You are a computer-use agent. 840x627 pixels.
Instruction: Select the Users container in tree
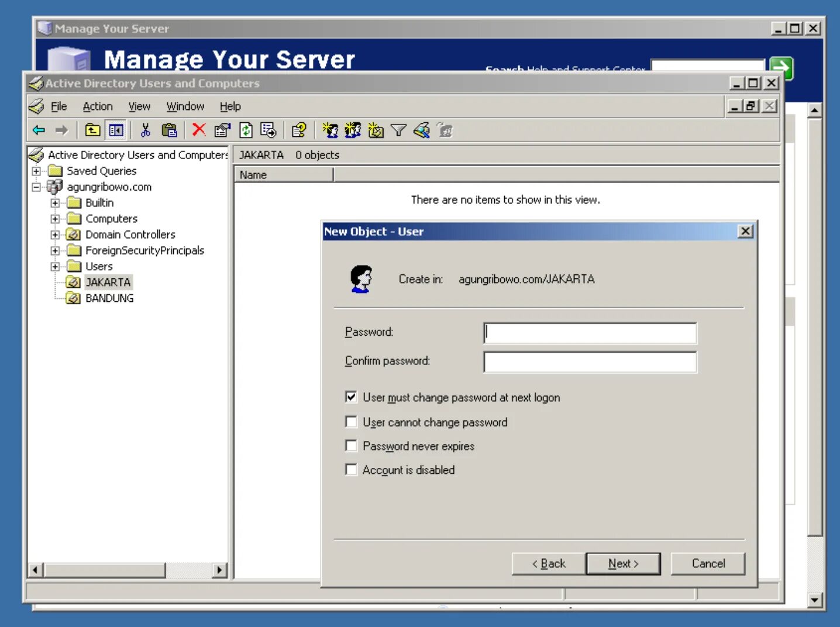(x=99, y=267)
